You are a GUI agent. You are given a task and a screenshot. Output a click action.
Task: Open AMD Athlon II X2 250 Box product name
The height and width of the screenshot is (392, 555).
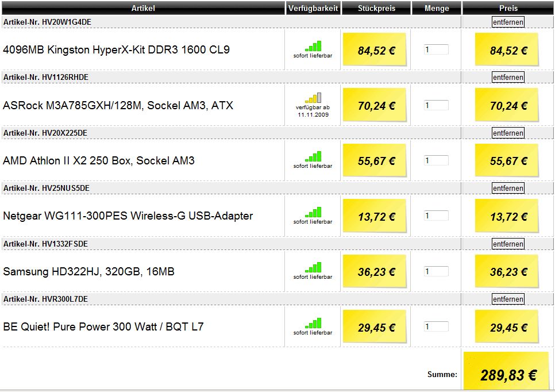pyautogui.click(x=99, y=160)
